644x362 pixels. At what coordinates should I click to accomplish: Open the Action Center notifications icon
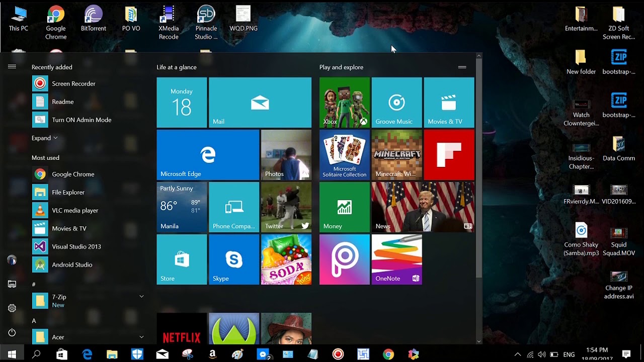point(626,354)
